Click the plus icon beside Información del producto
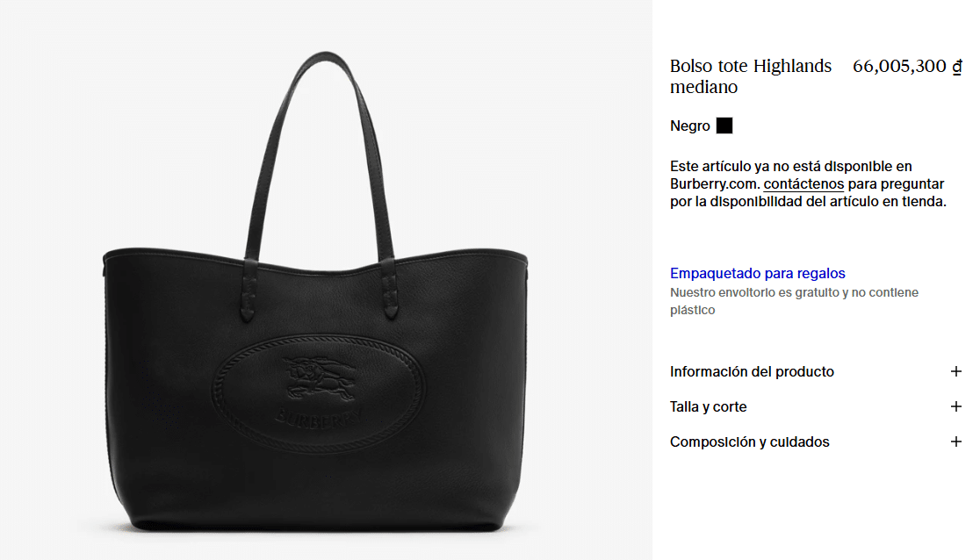980x560 pixels. point(955,371)
